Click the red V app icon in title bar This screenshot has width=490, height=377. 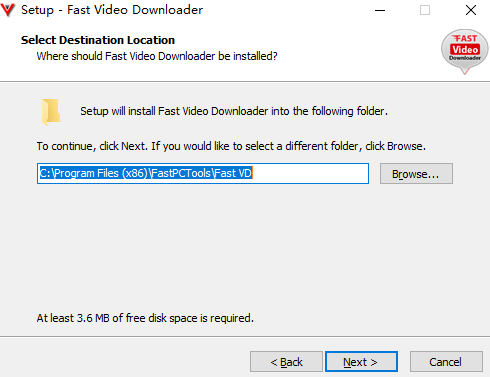click(8, 10)
